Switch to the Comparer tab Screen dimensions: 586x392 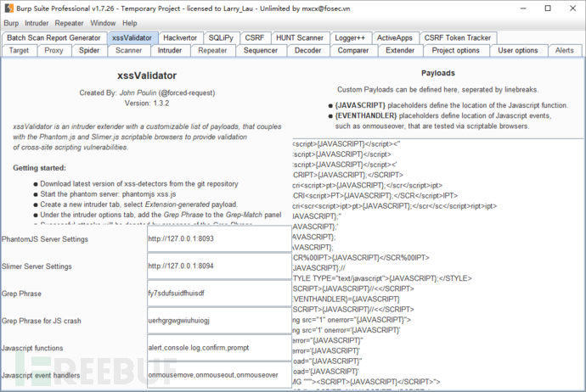point(353,50)
